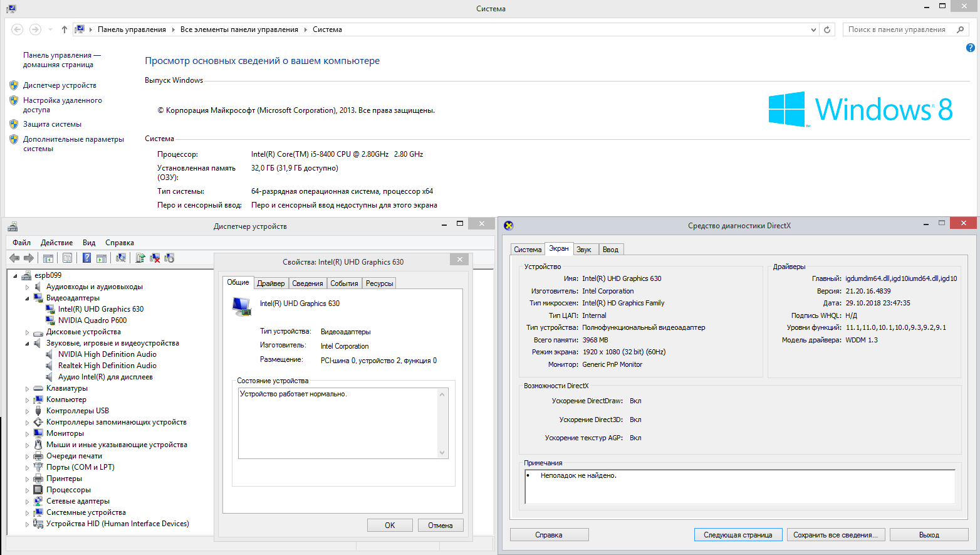
Task: Open the Звук tab in DirectX diagnostics
Action: [x=584, y=250]
